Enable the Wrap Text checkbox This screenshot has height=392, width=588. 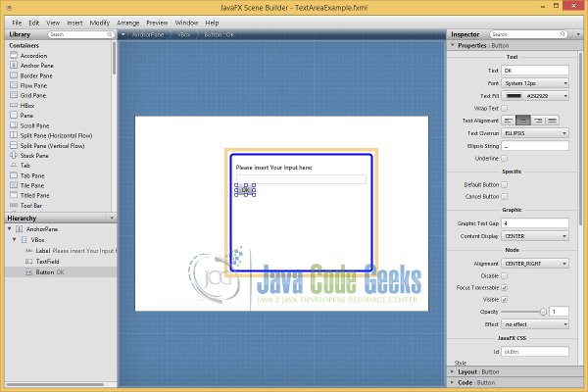(x=505, y=108)
